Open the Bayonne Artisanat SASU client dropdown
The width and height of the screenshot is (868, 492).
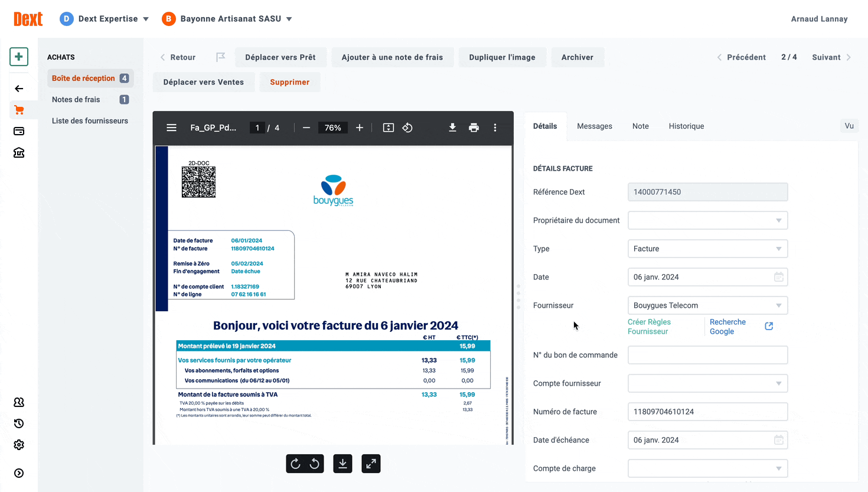(227, 19)
